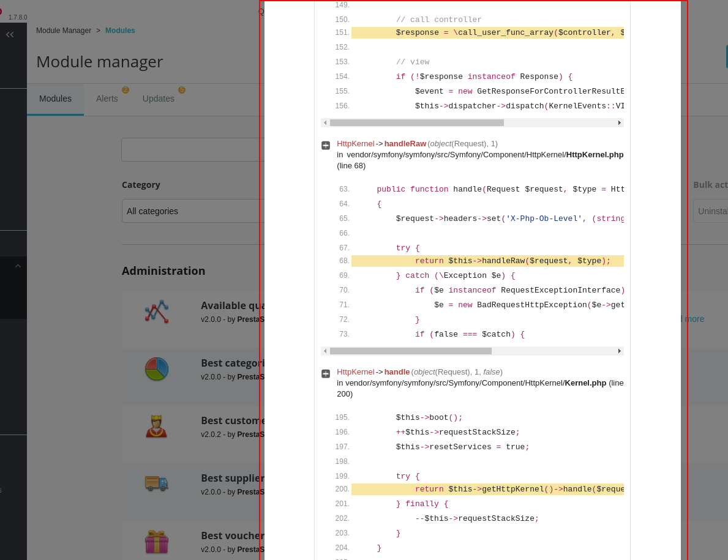
Task: Follow the Modules breadcrumb link
Action: coord(120,30)
